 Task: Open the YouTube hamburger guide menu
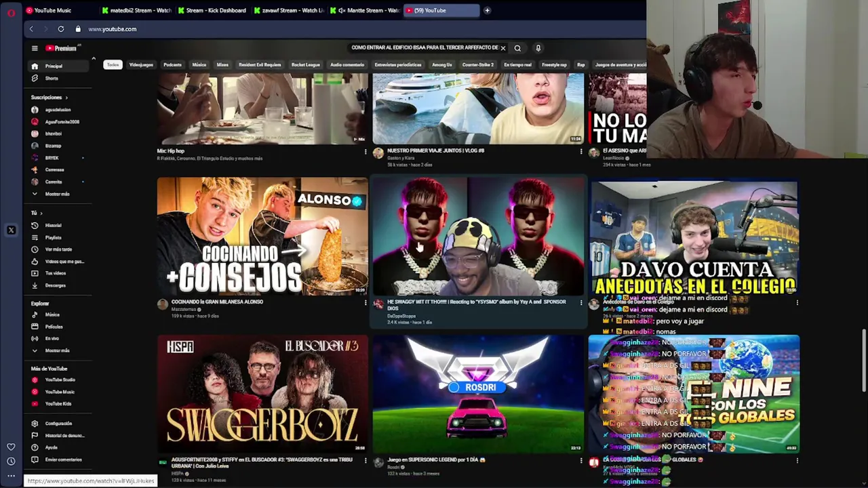pyautogui.click(x=35, y=48)
